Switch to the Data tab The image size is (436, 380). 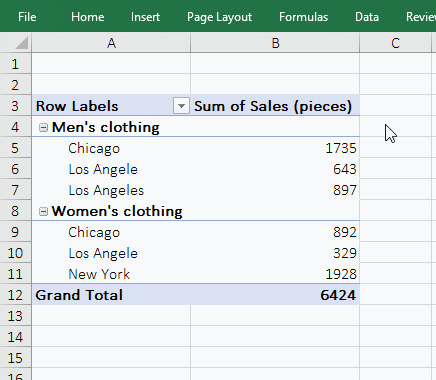367,17
